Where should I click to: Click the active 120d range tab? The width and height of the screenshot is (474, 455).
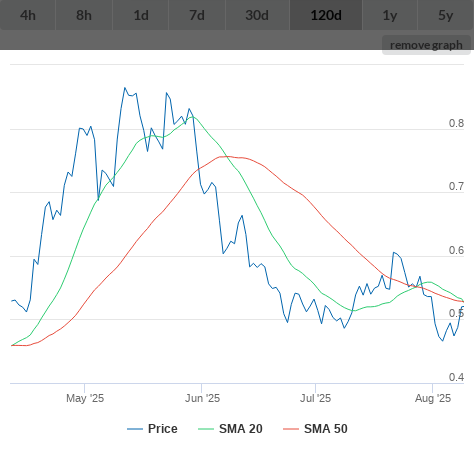[x=326, y=15]
